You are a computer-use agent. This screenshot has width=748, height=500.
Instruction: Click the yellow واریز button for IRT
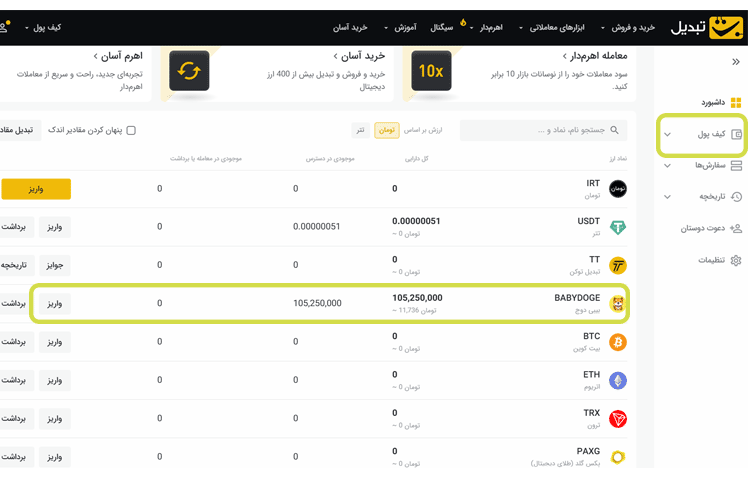pos(36,188)
